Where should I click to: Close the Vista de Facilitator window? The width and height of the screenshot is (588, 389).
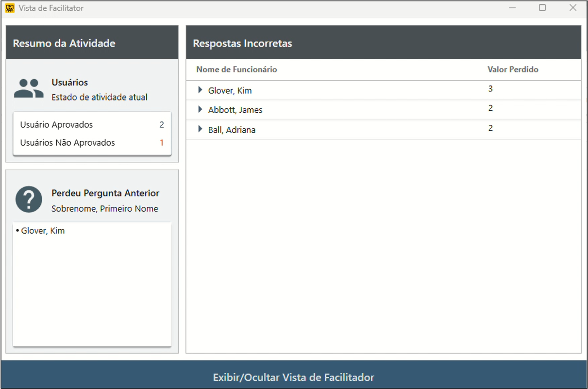pyautogui.click(x=573, y=8)
